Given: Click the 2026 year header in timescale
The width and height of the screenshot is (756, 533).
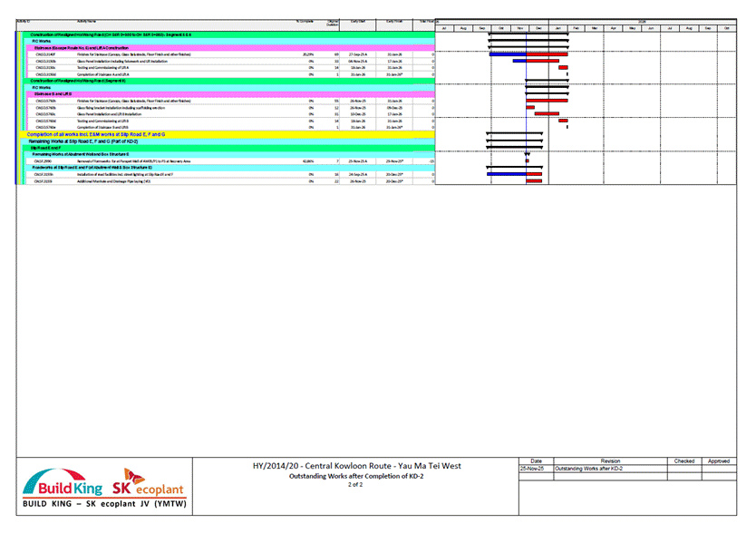Looking at the screenshot, I should pyautogui.click(x=642, y=19).
